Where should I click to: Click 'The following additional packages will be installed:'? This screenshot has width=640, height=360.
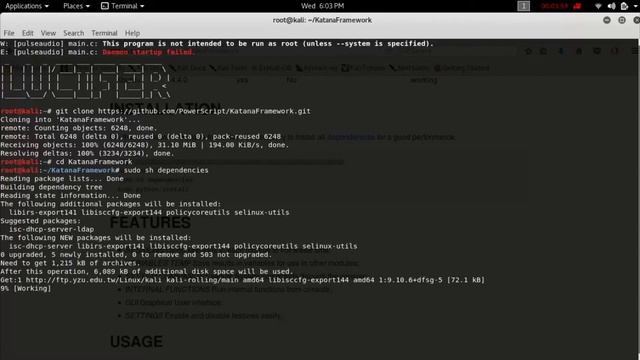[x=111, y=204]
